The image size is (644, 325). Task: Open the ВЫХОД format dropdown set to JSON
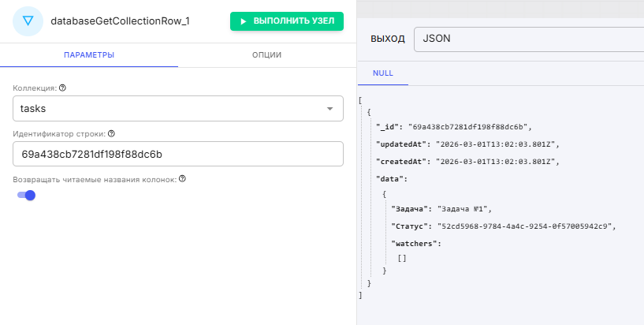530,39
